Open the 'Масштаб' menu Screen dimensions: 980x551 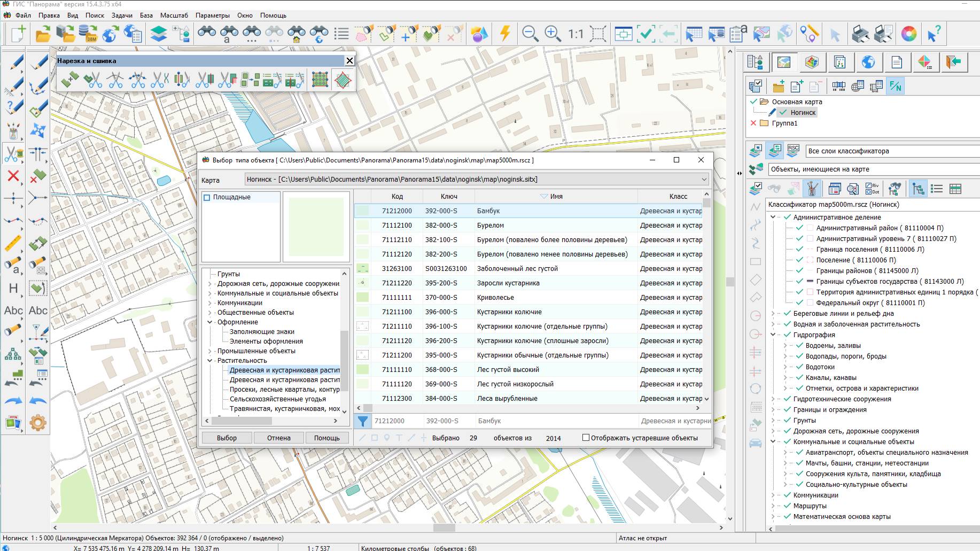pos(174,15)
